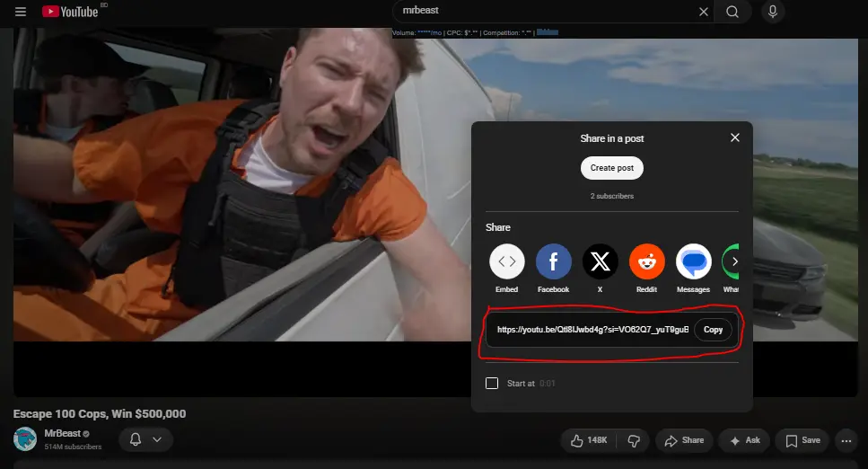The image size is (868, 469).
Task: Choose the Embed share option
Action: 506,269
